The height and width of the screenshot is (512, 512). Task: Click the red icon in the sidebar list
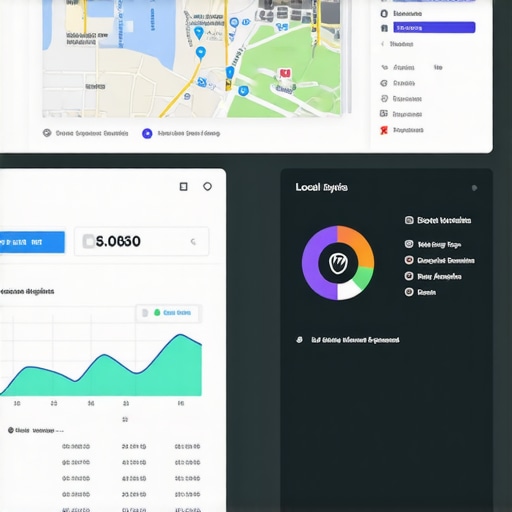pyautogui.click(x=384, y=130)
